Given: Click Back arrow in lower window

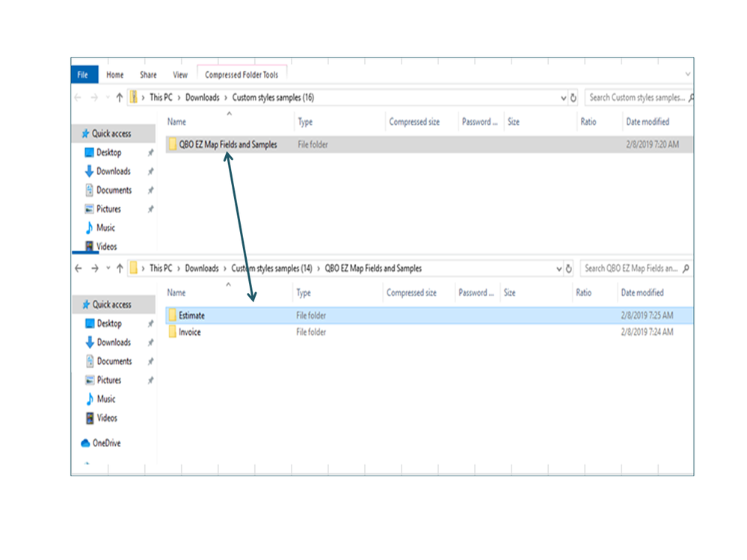Looking at the screenshot, I should (x=79, y=268).
